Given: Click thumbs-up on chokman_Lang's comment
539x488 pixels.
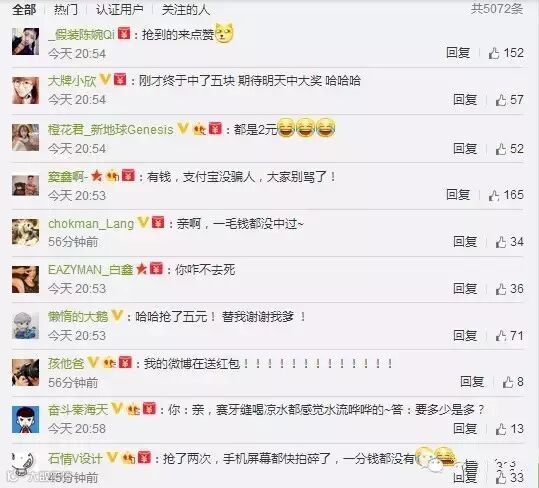Looking at the screenshot, I should click(500, 242).
